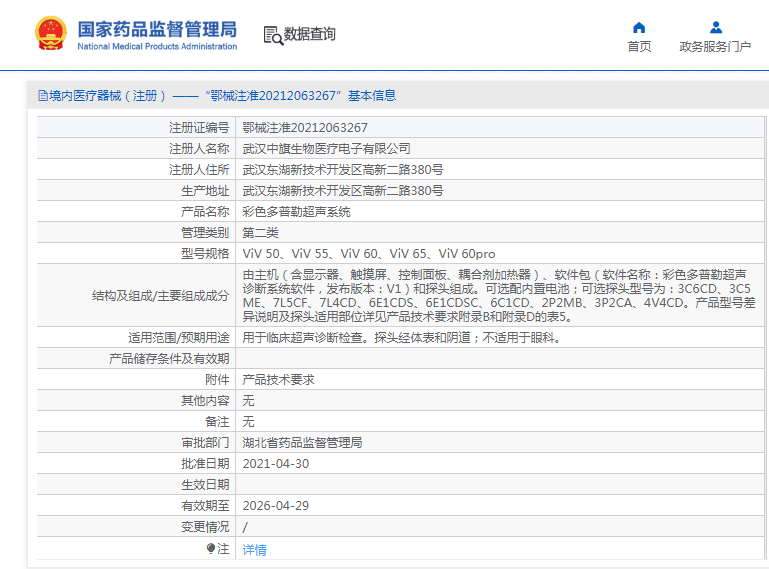Click the national emblem logo
The image size is (769, 569).
tap(46, 35)
